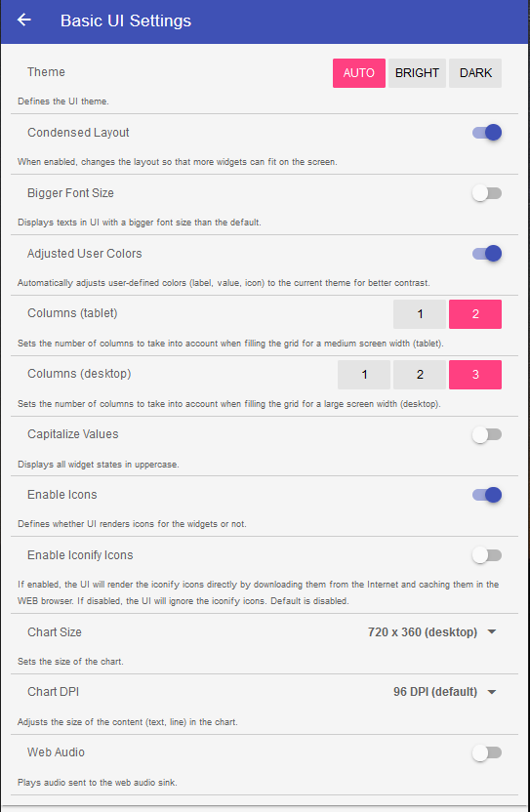Turn off Enable Icons toggle
The image size is (530, 812).
point(487,495)
